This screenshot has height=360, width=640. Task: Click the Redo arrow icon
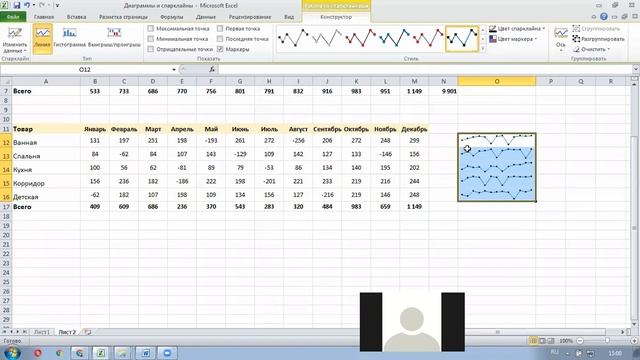(42, 5)
